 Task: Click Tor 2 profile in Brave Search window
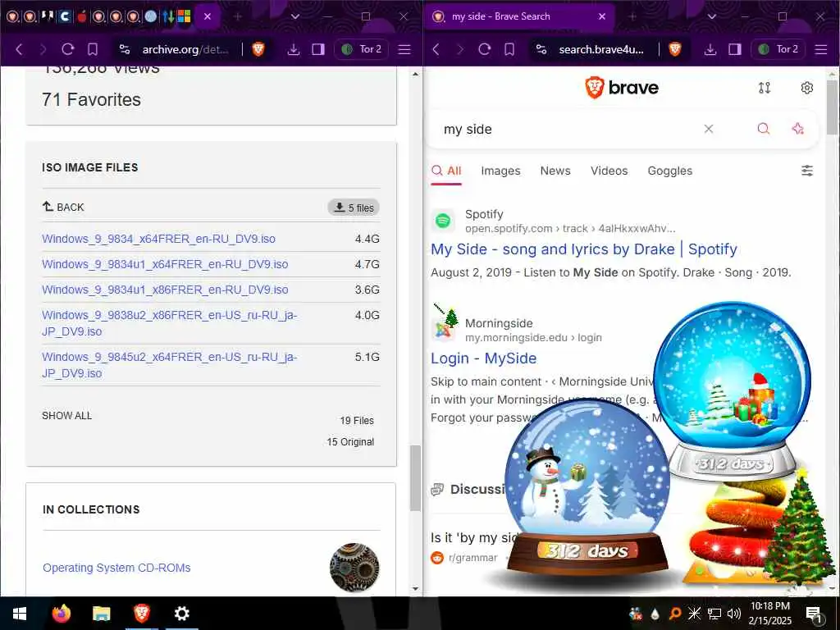point(778,49)
